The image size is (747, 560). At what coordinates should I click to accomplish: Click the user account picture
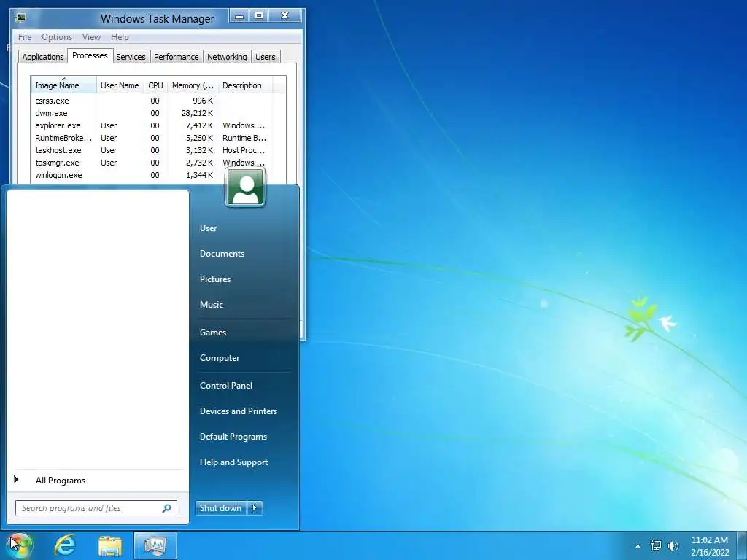pos(245,188)
